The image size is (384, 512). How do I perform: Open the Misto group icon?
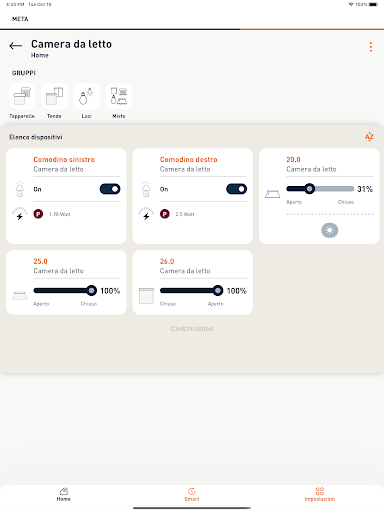click(x=119, y=96)
